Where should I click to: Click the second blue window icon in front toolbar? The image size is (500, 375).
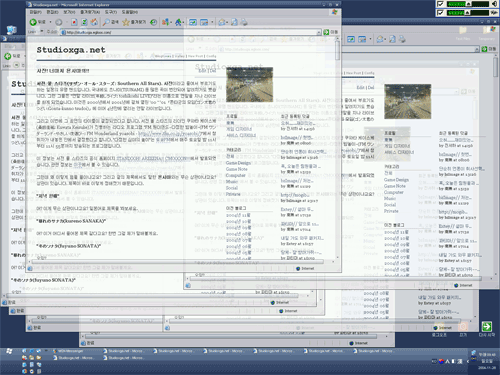204,22
